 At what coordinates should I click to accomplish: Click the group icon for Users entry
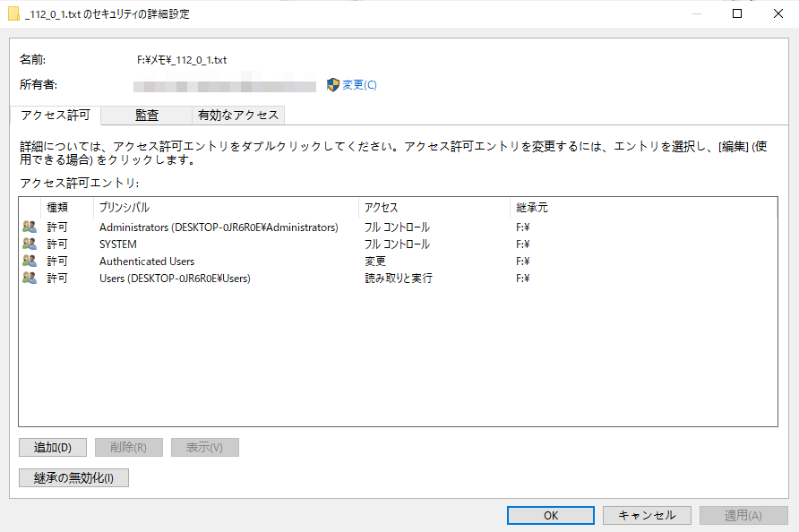(x=30, y=279)
